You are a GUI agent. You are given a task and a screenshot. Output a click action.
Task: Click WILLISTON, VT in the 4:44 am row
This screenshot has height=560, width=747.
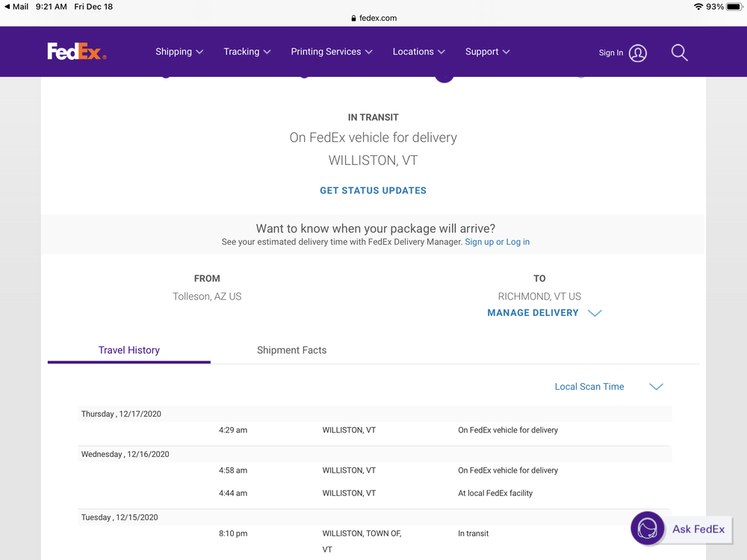(349, 494)
